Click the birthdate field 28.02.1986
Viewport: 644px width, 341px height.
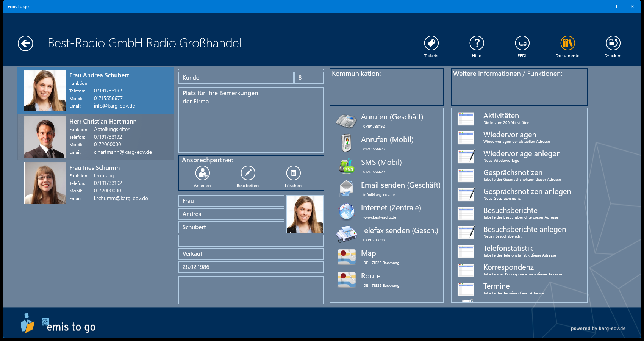tap(251, 267)
